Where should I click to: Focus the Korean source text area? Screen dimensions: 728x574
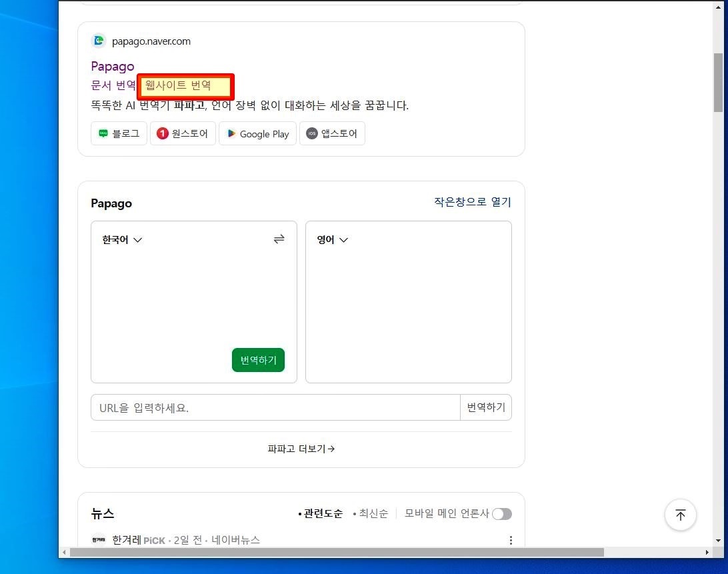coord(193,297)
